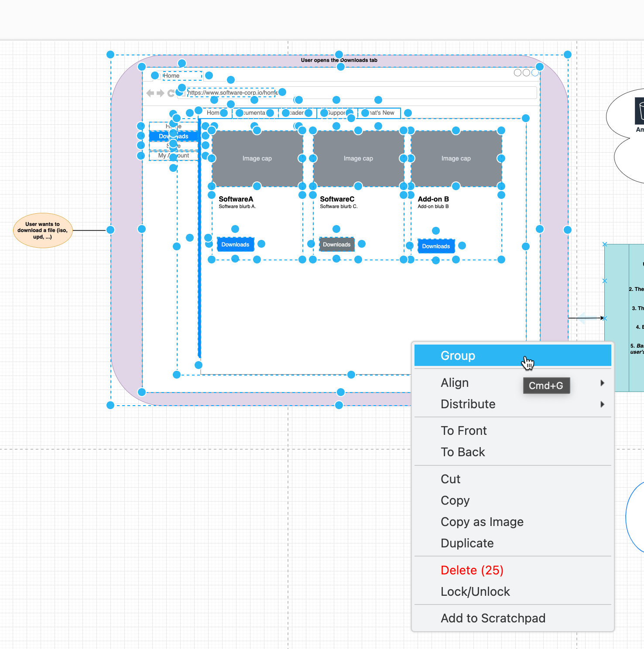Click Add to Scratchpad in the context menu
Screen dimensions: 644x649
[x=493, y=618]
